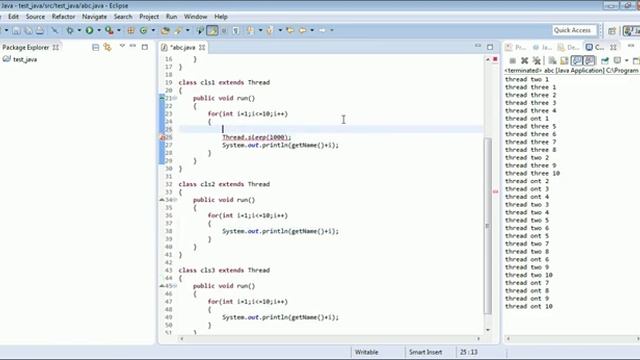Toggle console Scroll Lock icon

pyautogui.click(x=564, y=61)
